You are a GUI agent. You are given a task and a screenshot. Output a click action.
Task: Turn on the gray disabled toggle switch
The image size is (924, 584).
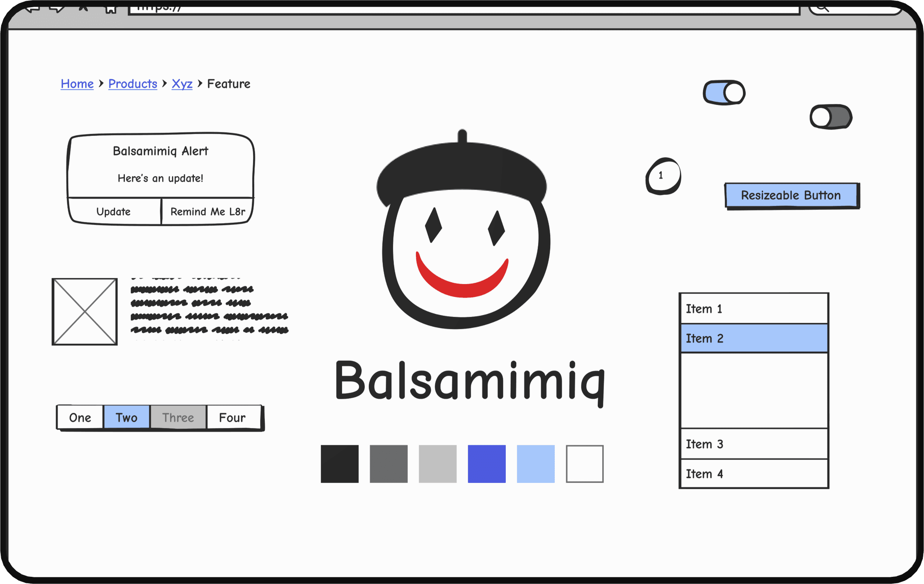click(831, 117)
